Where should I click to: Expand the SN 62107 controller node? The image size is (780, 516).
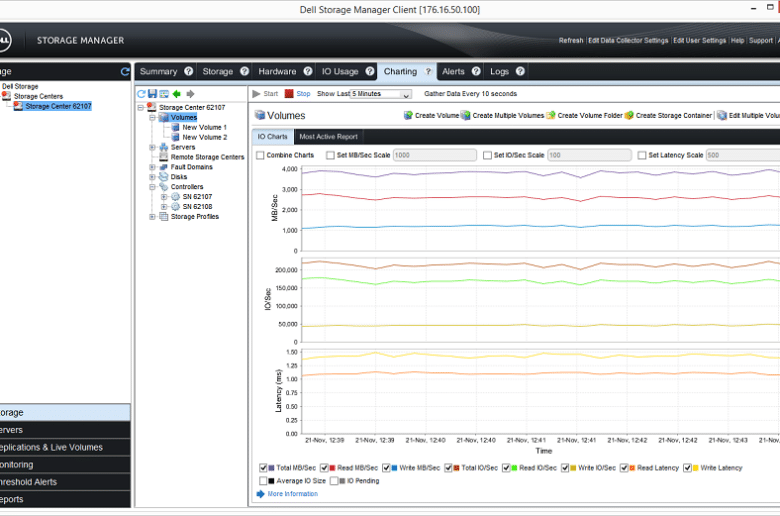point(164,197)
